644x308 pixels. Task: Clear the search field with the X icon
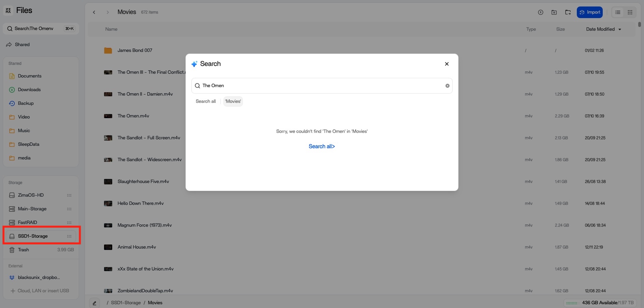pos(447,86)
